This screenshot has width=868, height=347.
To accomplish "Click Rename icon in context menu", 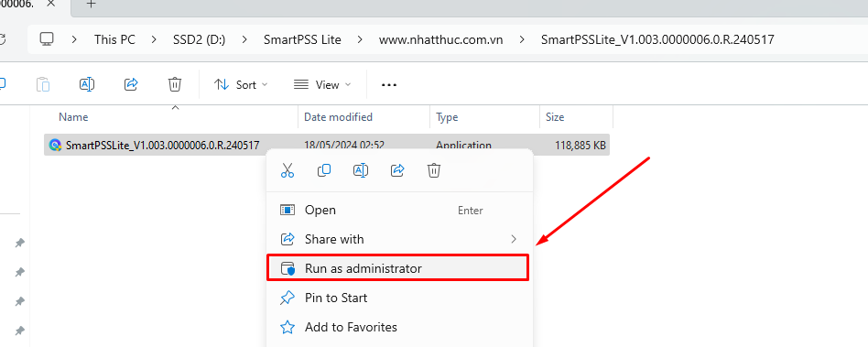I will 361,170.
